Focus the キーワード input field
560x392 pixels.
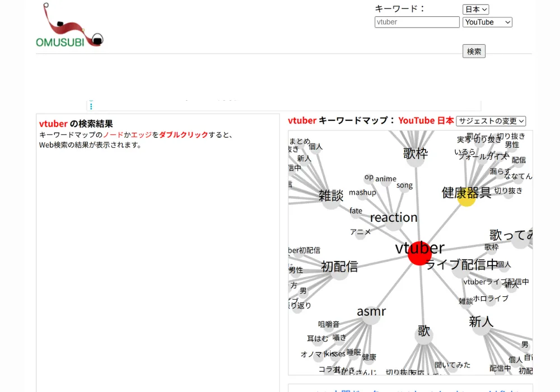click(x=417, y=22)
